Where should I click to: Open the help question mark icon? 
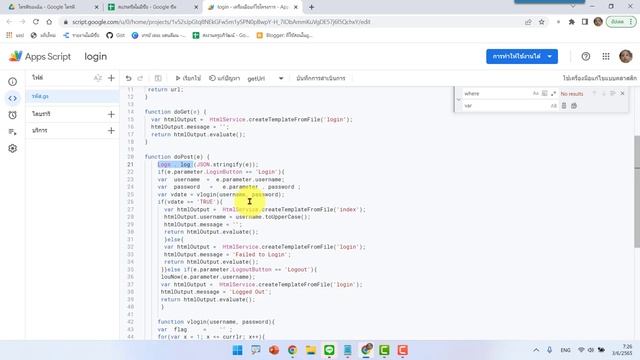click(586, 57)
